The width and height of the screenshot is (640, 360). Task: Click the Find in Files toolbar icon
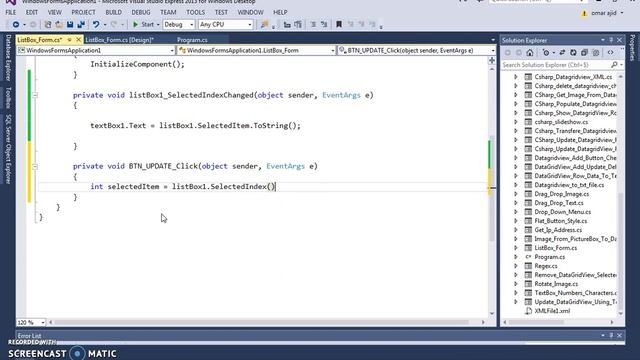click(x=264, y=24)
